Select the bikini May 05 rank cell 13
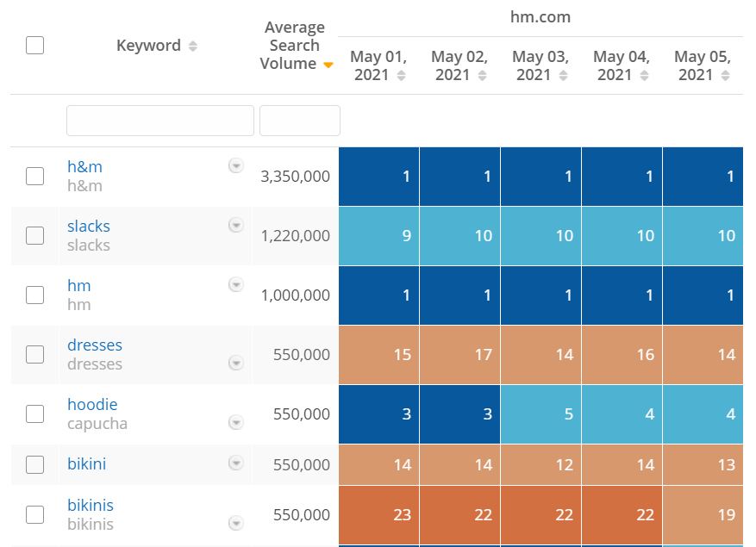Viewport: 756px width, 547px height. (x=703, y=464)
